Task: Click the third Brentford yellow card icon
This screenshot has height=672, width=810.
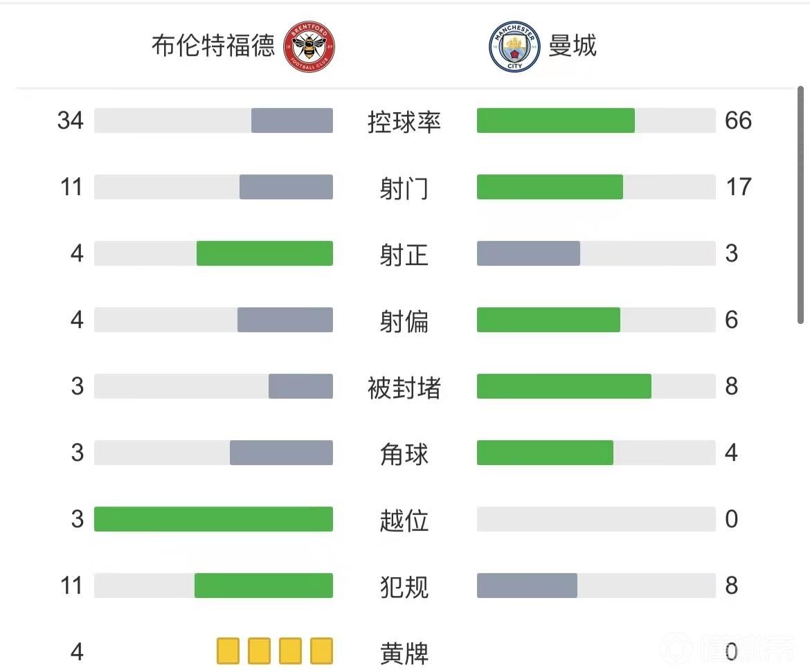Action: pos(290,651)
